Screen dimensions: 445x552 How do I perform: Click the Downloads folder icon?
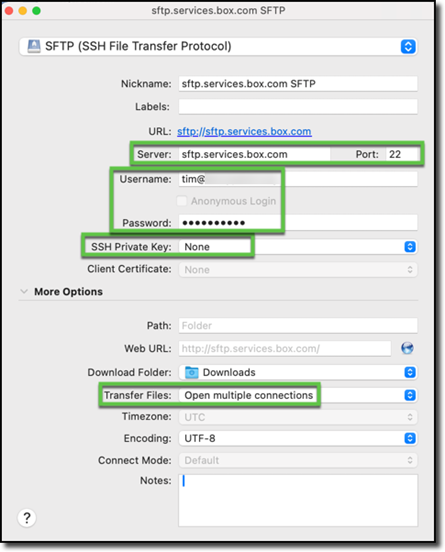point(192,372)
